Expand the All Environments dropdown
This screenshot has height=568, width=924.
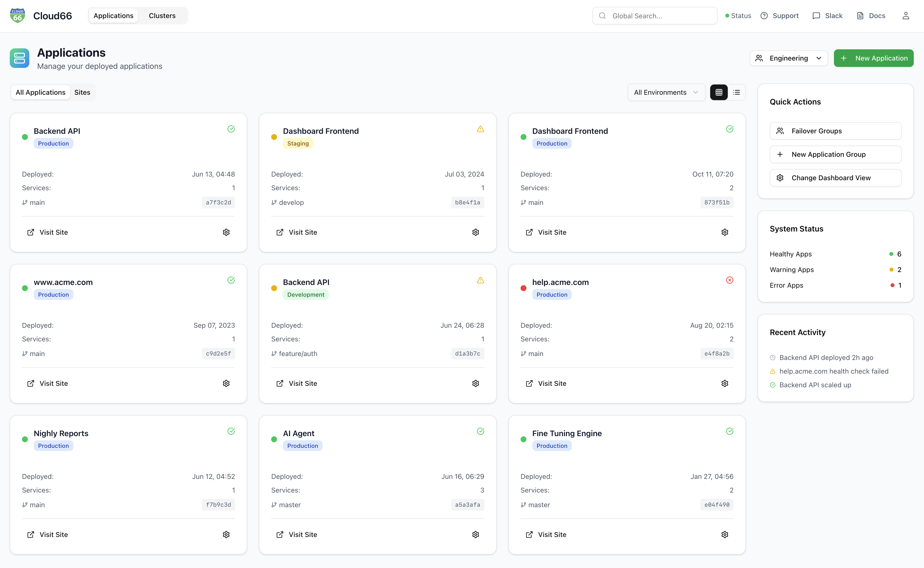point(666,92)
